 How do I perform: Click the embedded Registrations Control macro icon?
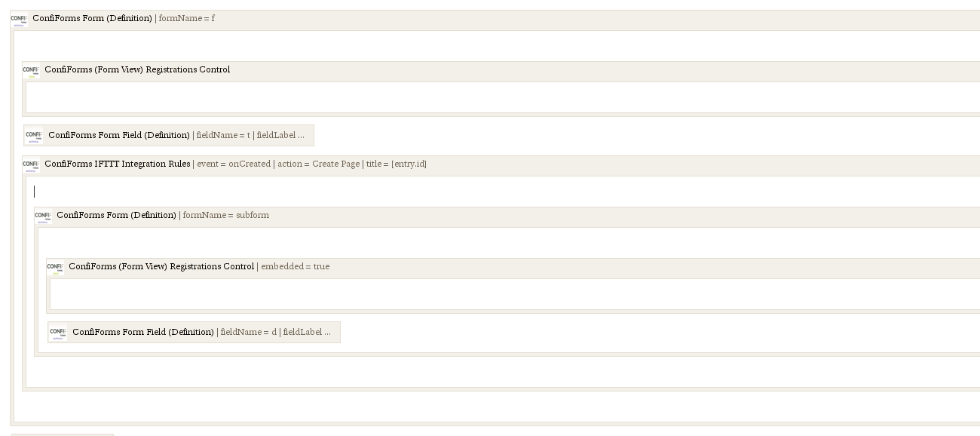(55, 268)
